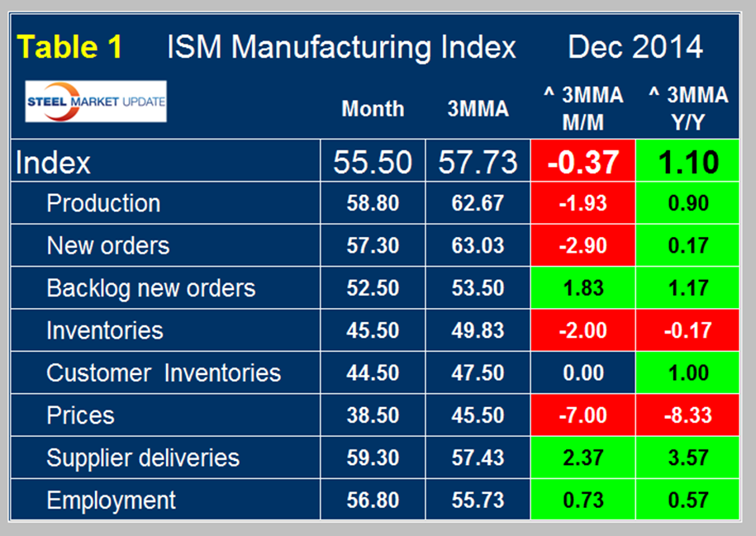Select the Customer Inventories row label
The width and height of the screenshot is (756, 536).
click(164, 372)
